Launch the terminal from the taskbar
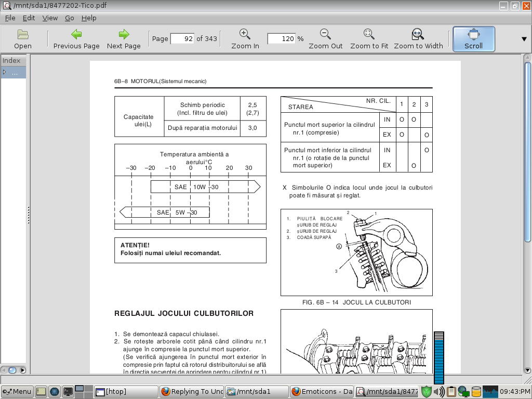Image resolution: width=532 pixels, height=399 pixels. point(68,392)
